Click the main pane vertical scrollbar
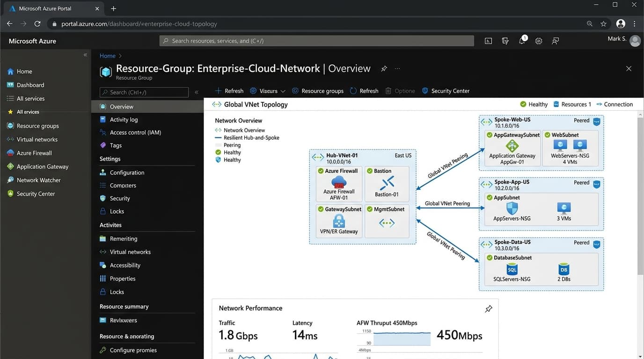This screenshot has width=644, height=359. (x=640, y=196)
